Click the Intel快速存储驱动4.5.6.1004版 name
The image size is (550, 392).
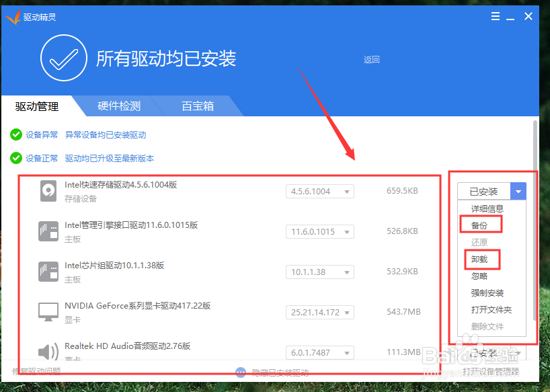click(120, 185)
